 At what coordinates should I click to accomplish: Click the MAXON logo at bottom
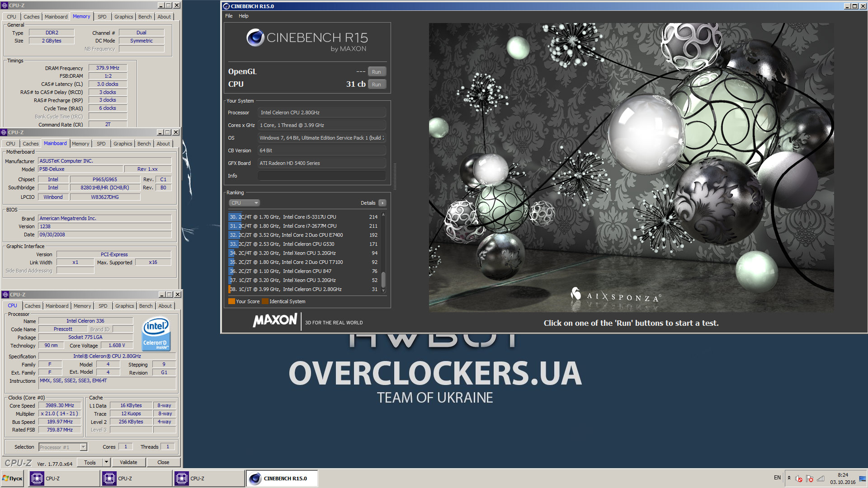coord(275,320)
